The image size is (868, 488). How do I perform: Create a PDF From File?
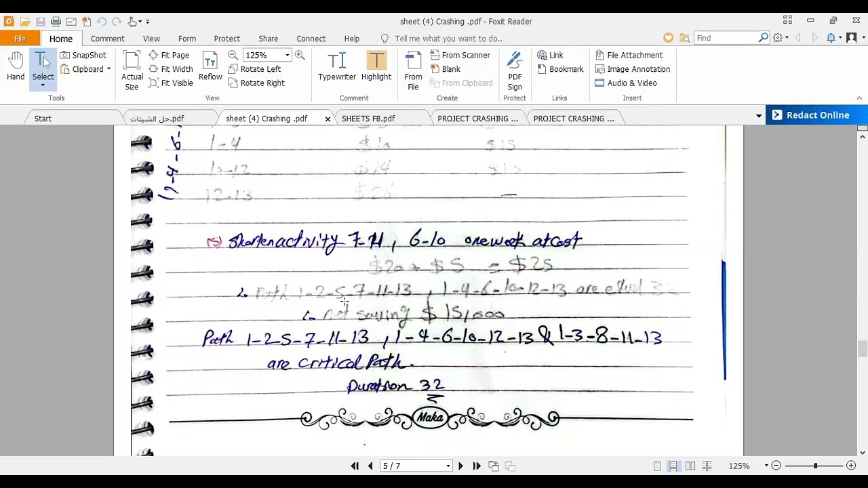click(x=413, y=70)
